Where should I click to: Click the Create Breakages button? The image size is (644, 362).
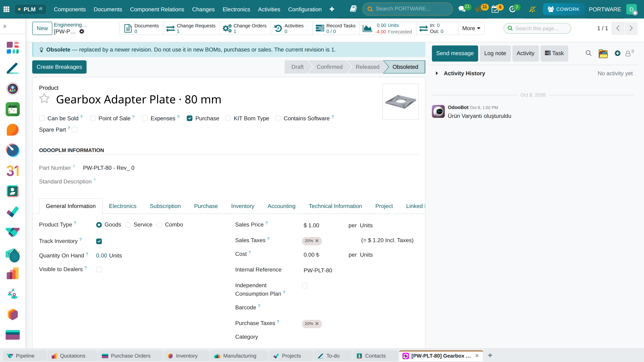[59, 67]
